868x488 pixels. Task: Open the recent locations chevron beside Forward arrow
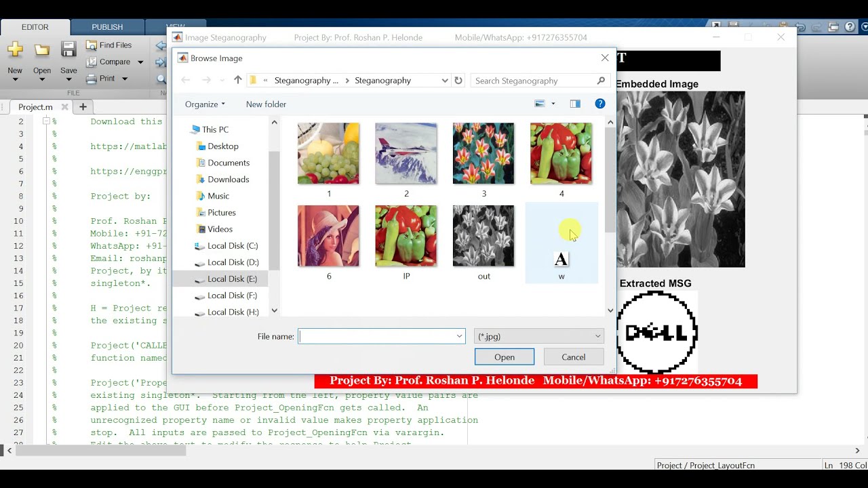222,81
